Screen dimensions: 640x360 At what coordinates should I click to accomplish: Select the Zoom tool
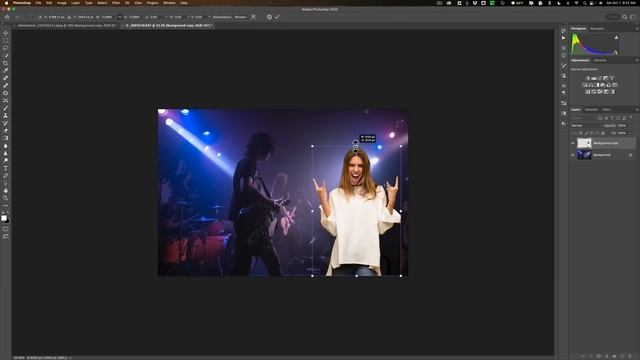5,198
